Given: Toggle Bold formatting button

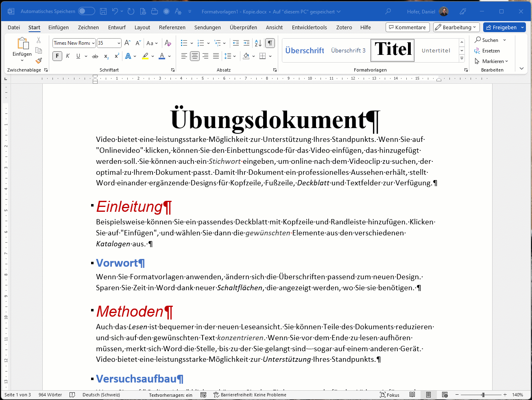Looking at the screenshot, I should point(57,56).
